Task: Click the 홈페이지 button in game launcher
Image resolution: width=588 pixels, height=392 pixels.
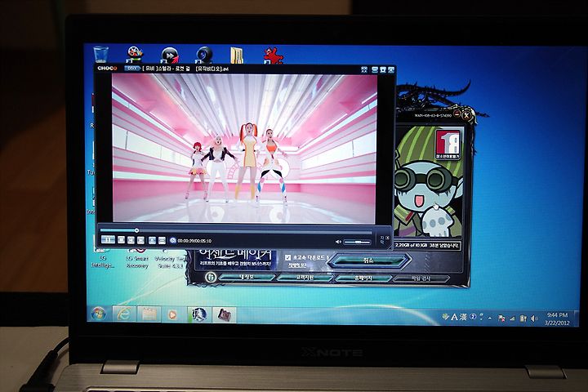Action: (363, 278)
